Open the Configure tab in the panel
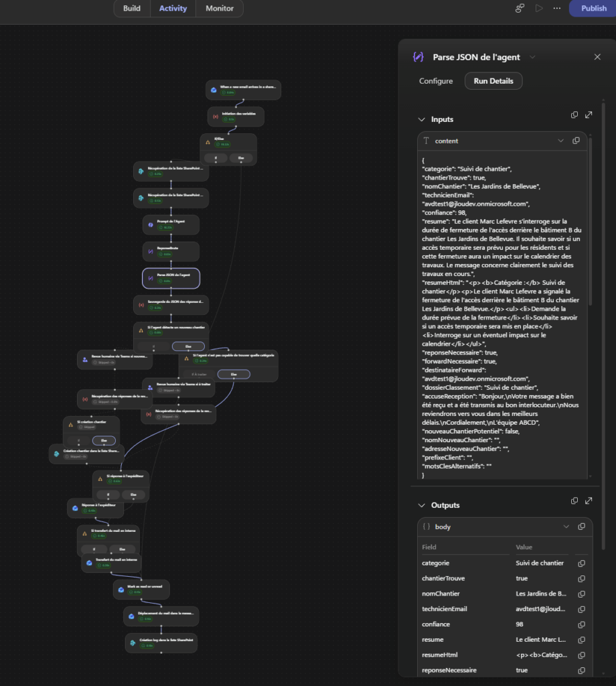This screenshot has width=616, height=686. pos(436,81)
